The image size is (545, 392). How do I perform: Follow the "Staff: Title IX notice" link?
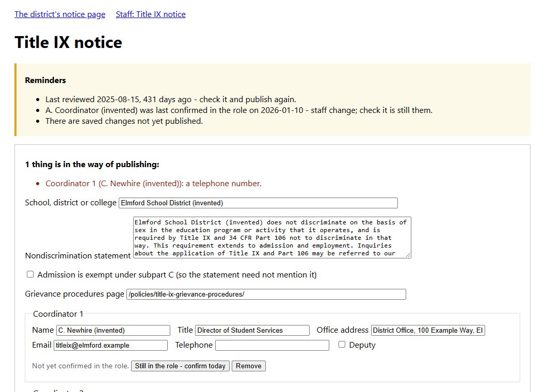[151, 14]
